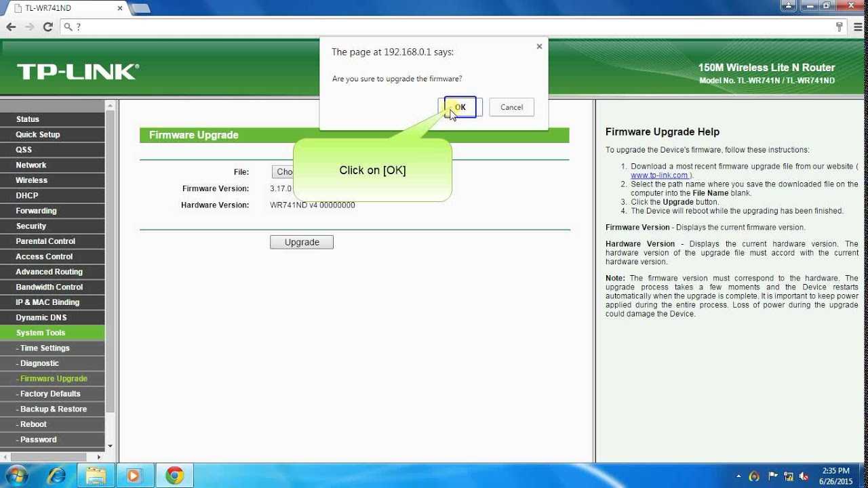This screenshot has height=488, width=868.
Task: Click the sidebar horizontal scroll right arrow
Action: click(100, 457)
